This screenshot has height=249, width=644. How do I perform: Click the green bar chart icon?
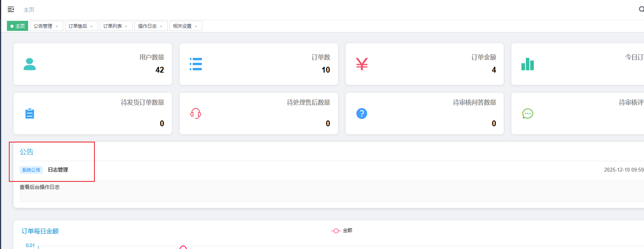pos(528,64)
